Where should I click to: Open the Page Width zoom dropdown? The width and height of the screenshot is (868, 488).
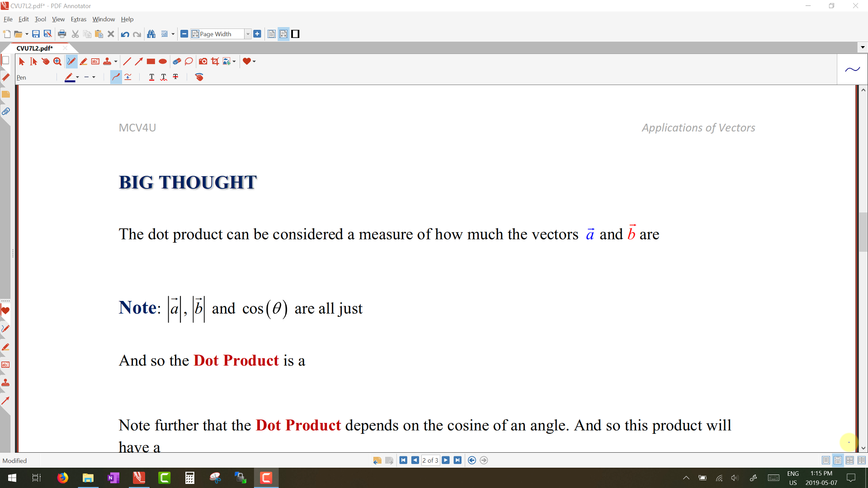[248, 34]
